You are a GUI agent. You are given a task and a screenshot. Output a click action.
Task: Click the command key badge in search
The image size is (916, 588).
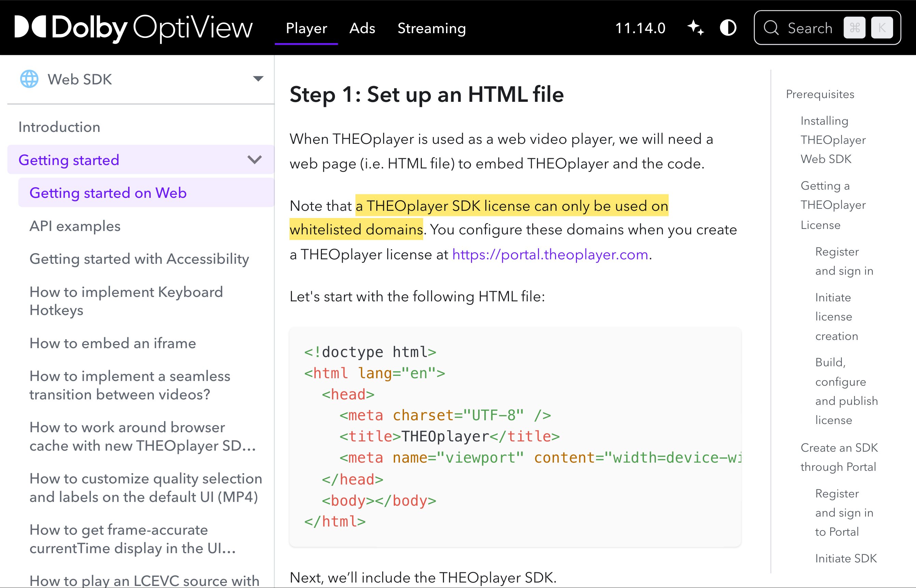pos(854,28)
